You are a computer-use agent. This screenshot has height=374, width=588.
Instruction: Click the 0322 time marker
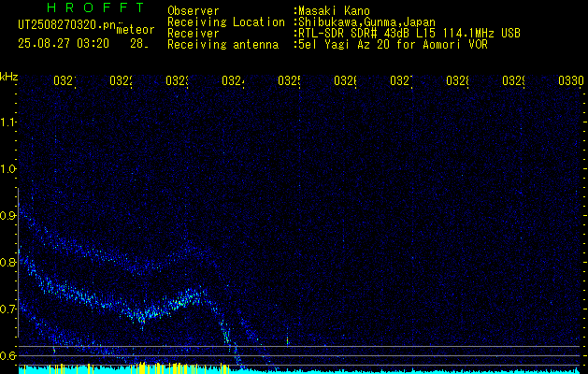122,80
